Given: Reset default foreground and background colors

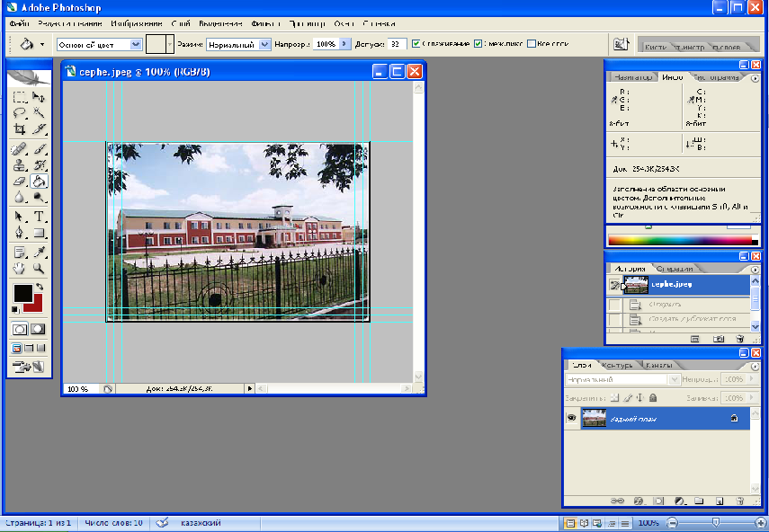Looking at the screenshot, I should click(15, 310).
